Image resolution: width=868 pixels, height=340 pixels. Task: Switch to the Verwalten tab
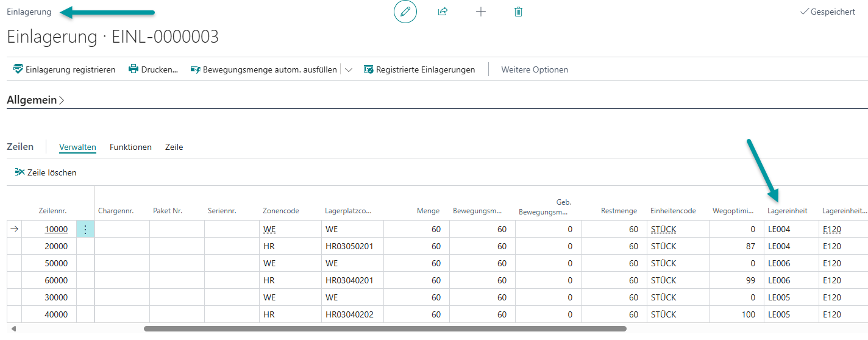77,147
